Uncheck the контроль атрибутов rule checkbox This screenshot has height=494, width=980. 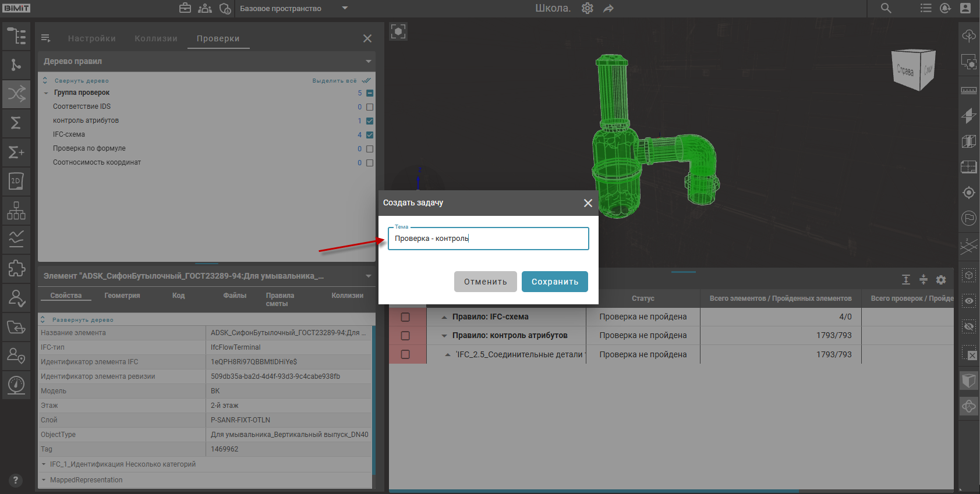[x=370, y=121]
